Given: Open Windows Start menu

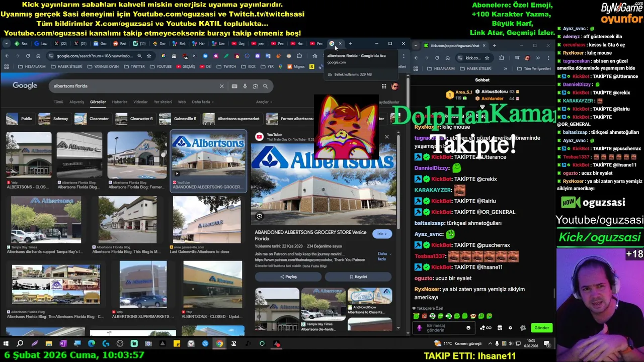Looking at the screenshot, I should point(6,344).
